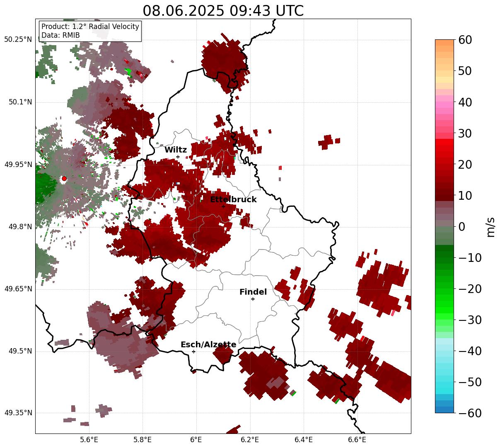Click the 6.4°E longitude tick label
Image resolution: width=500 pixels, height=448 pixels.
(303, 439)
